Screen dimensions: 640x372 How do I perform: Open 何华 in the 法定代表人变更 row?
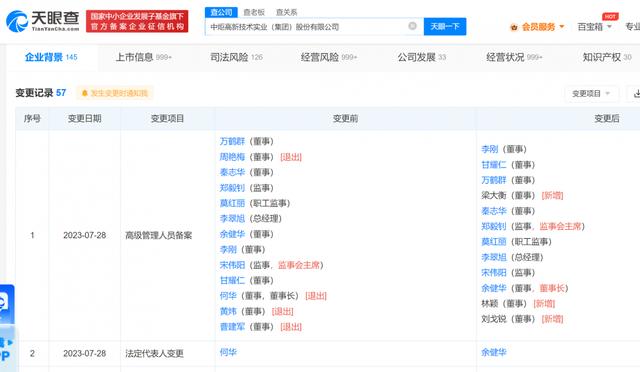tap(228, 352)
